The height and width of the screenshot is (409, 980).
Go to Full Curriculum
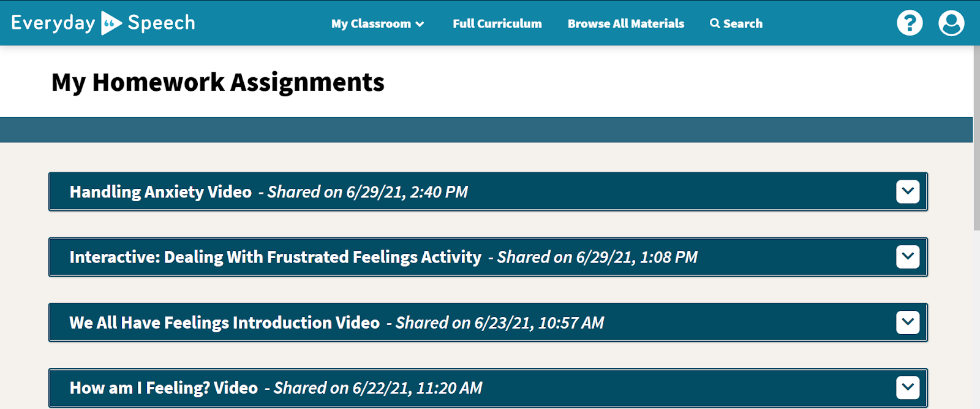[497, 24]
